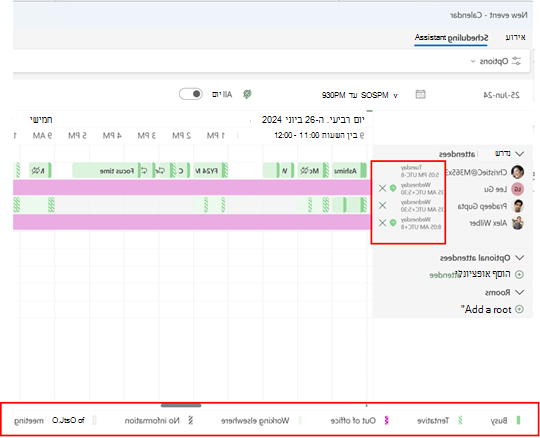This screenshot has width=540, height=438.
Task: Click the horizontal scrollbar thumb below the grid
Action: coord(181,406)
